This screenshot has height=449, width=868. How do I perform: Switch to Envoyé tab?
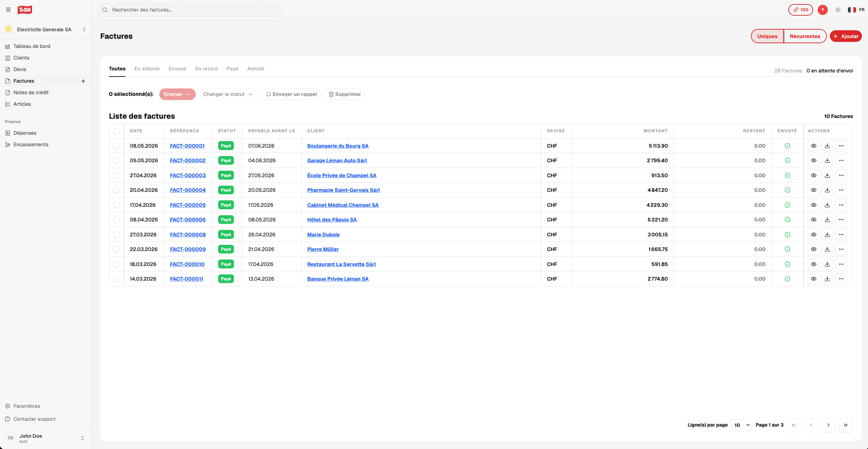(177, 69)
